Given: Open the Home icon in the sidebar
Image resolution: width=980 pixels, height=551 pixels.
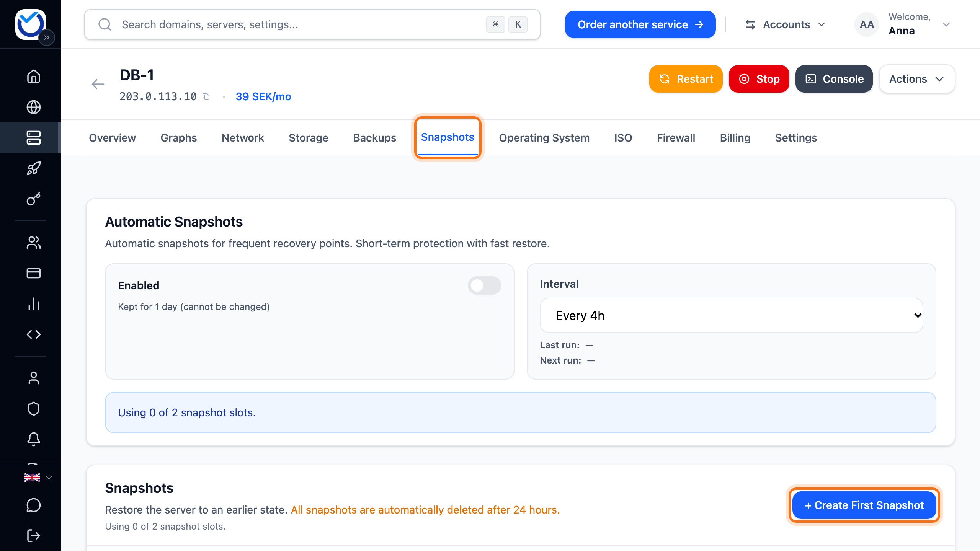Looking at the screenshot, I should point(34,76).
